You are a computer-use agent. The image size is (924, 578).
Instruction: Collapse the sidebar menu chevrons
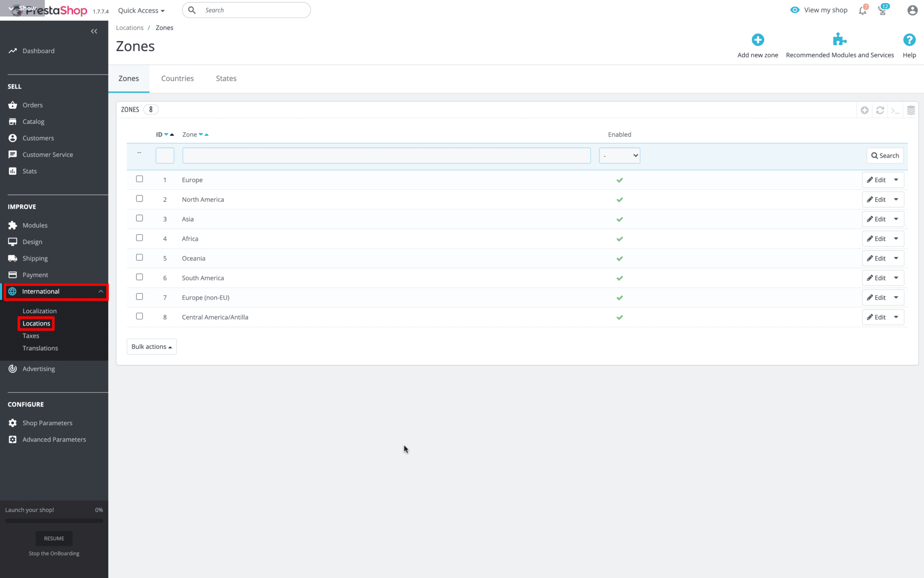(94, 31)
